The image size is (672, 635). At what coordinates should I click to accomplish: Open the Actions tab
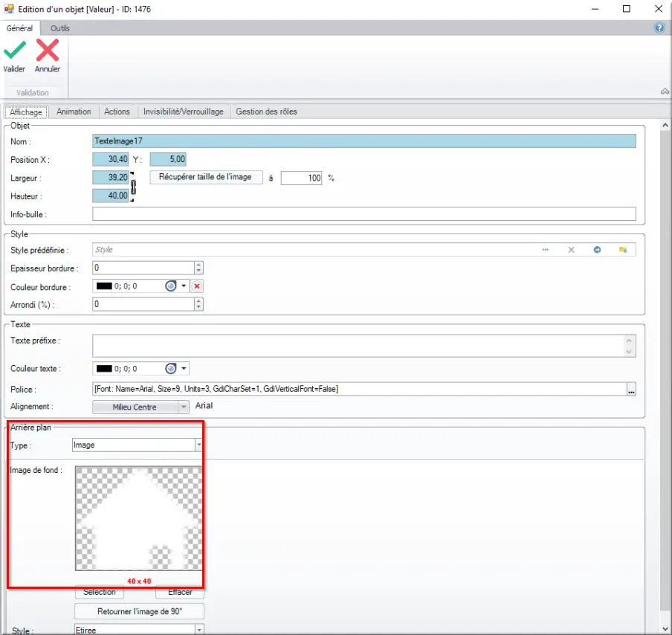(x=117, y=112)
